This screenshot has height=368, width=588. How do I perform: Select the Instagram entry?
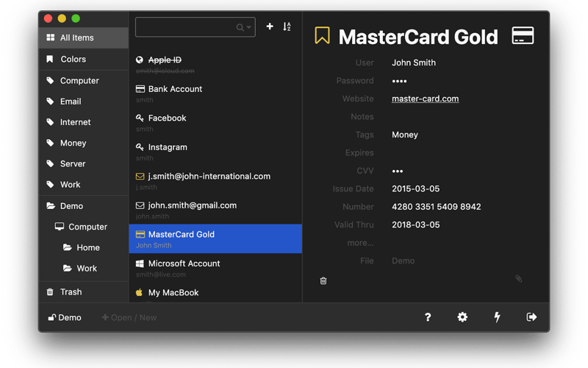215,152
